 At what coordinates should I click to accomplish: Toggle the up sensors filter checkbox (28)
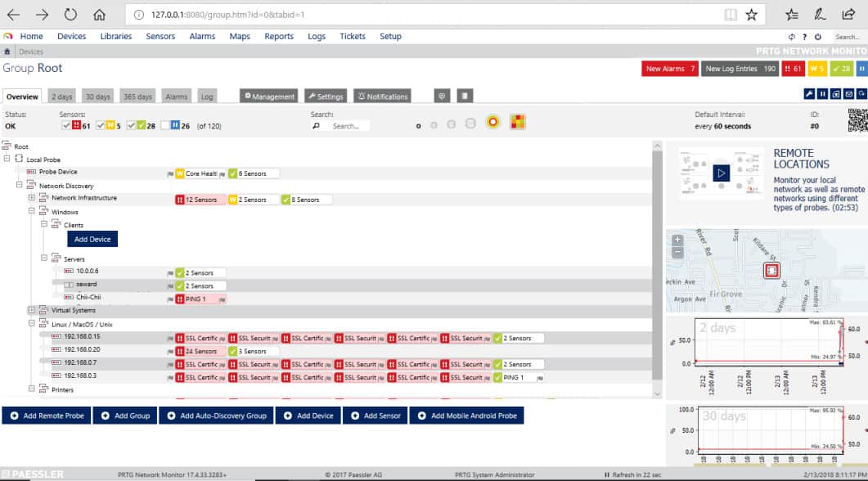(131, 126)
